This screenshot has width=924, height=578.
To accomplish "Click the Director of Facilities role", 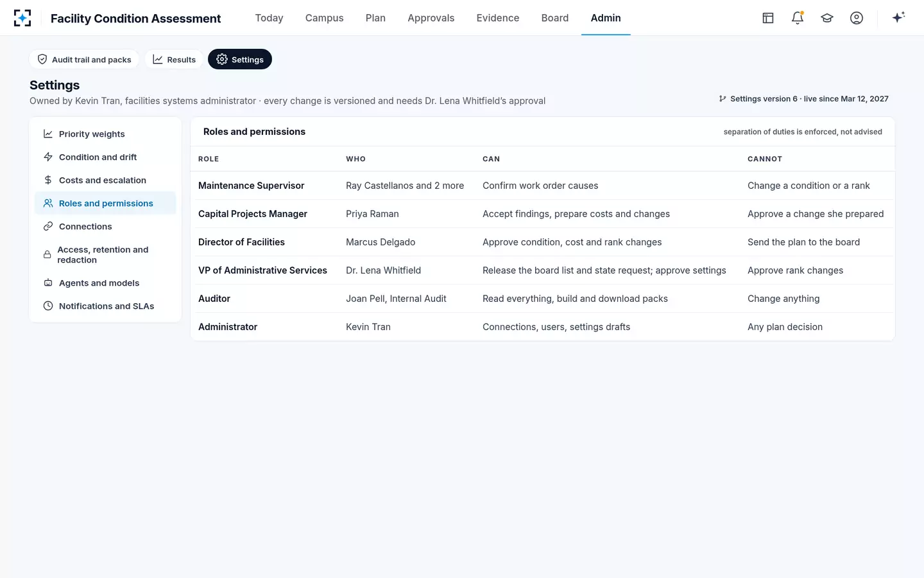I will point(241,242).
